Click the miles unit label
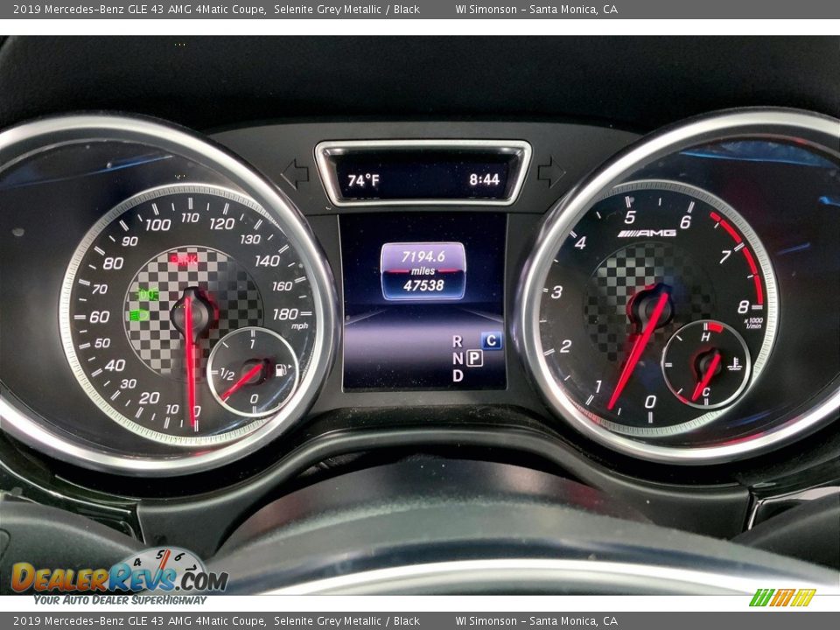840x630 pixels. click(x=423, y=271)
